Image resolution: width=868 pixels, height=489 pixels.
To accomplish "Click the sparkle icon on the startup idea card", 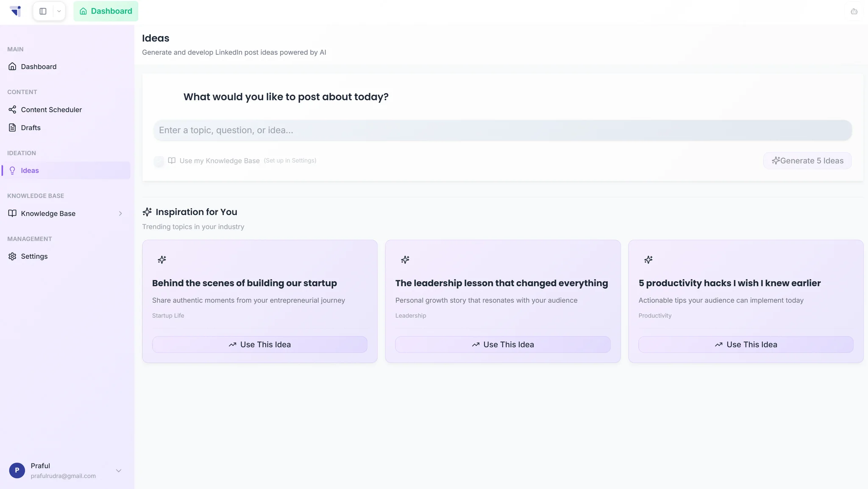I will [x=162, y=260].
